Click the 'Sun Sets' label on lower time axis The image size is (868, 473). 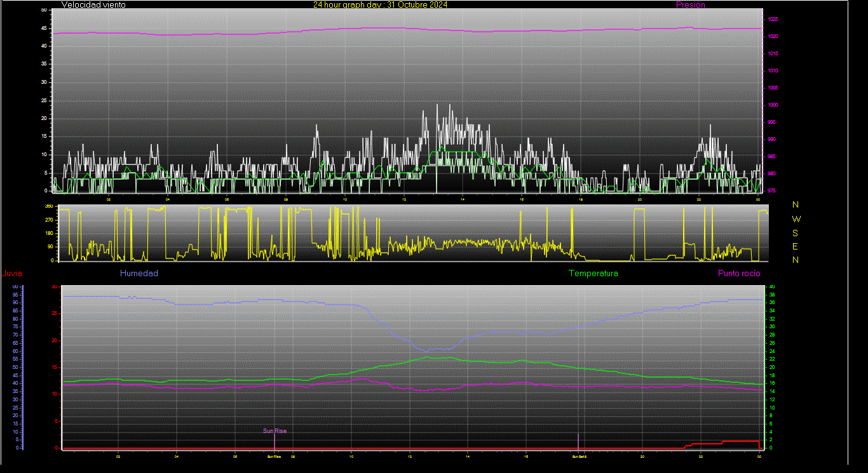pos(579,456)
